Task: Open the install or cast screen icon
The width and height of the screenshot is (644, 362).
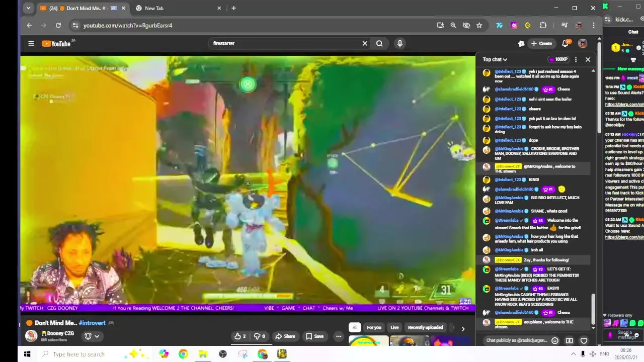Action: pyautogui.click(x=440, y=25)
